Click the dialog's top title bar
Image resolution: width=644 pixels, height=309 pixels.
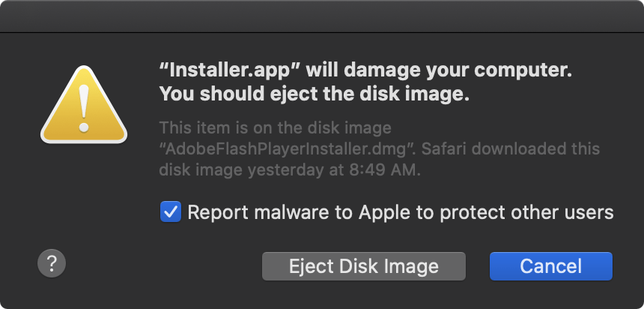pos(322,16)
